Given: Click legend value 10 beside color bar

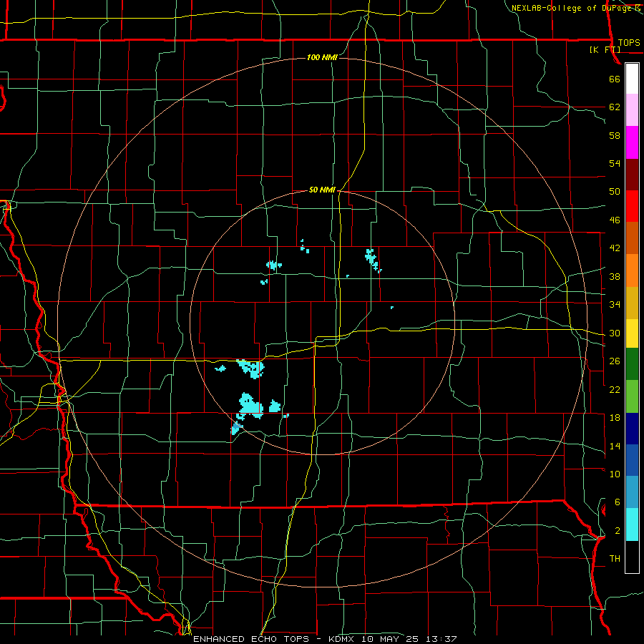Looking at the screenshot, I should (615, 474).
